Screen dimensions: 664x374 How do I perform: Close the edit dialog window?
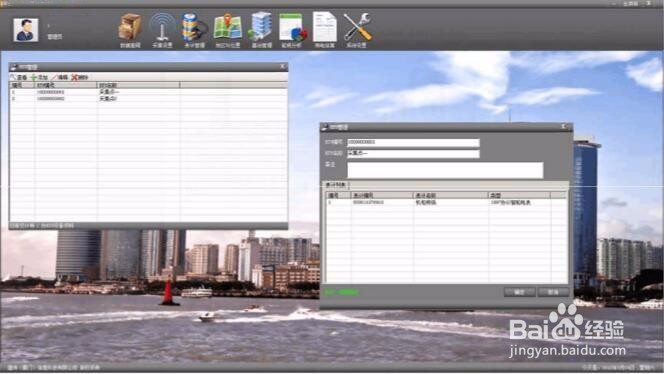tap(564, 127)
